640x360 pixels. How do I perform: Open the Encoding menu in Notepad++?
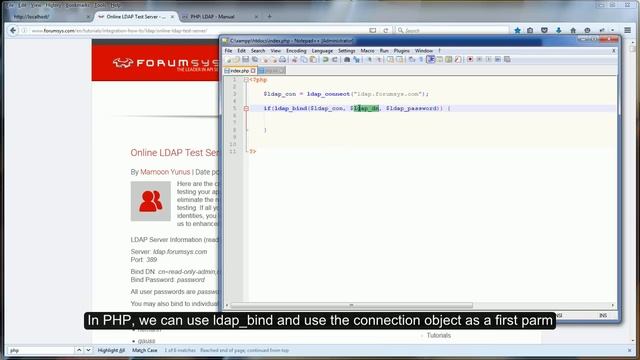(x=296, y=51)
